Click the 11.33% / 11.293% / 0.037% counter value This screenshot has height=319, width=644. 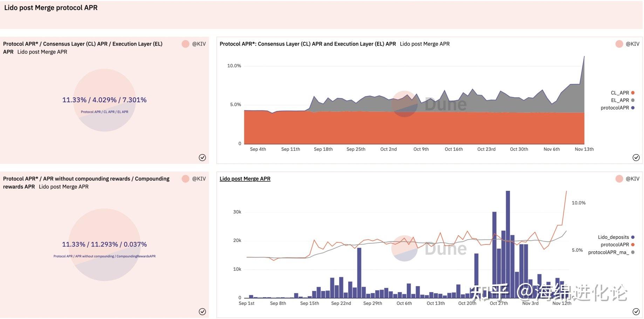pos(104,244)
